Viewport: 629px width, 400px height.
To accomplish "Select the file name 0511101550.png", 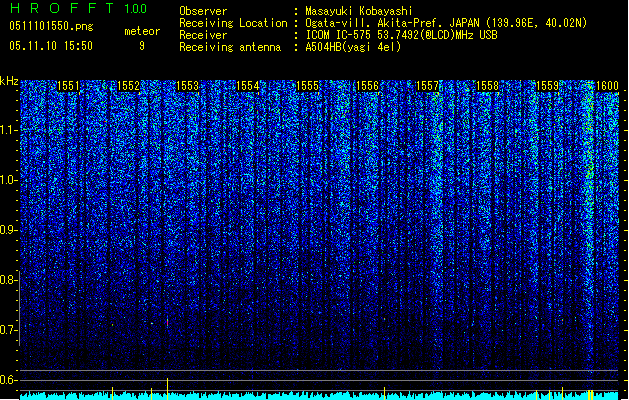I will tap(51, 26).
